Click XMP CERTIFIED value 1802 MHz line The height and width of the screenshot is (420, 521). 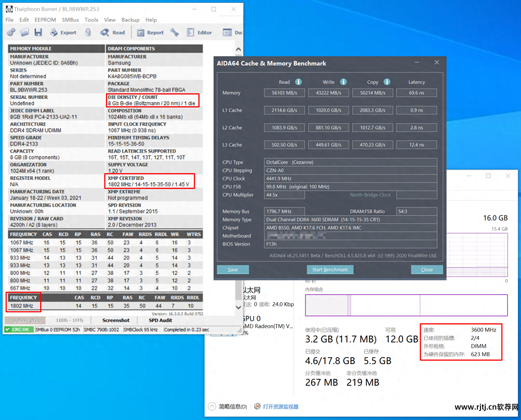click(x=148, y=184)
